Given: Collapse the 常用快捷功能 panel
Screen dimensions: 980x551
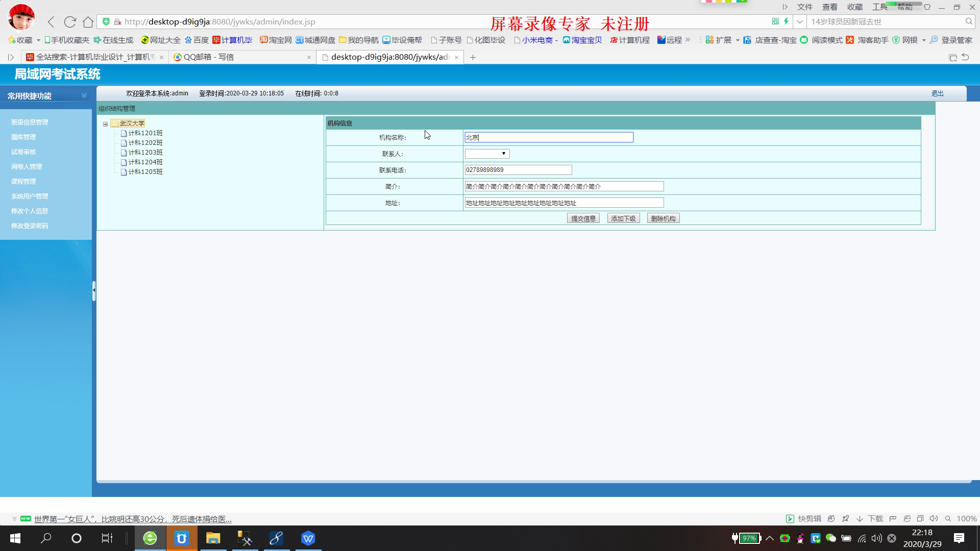Looking at the screenshot, I should (x=84, y=95).
